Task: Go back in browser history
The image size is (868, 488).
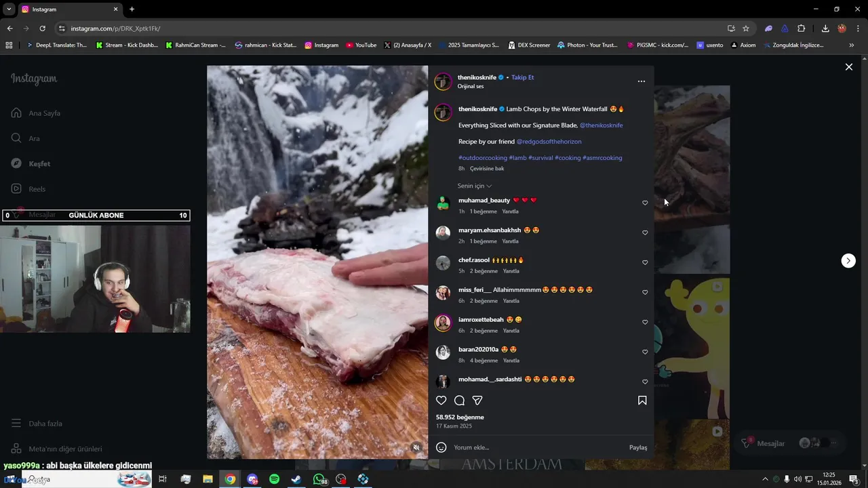Action: point(9,28)
